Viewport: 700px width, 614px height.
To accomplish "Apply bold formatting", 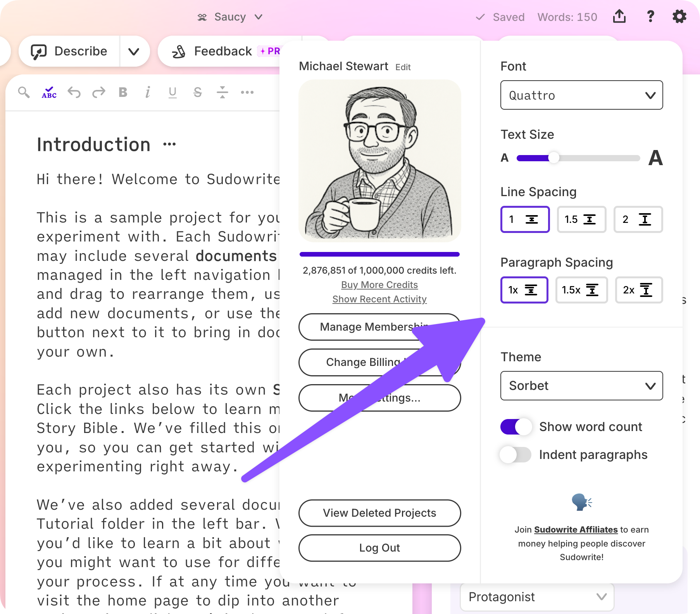I will pyautogui.click(x=123, y=92).
